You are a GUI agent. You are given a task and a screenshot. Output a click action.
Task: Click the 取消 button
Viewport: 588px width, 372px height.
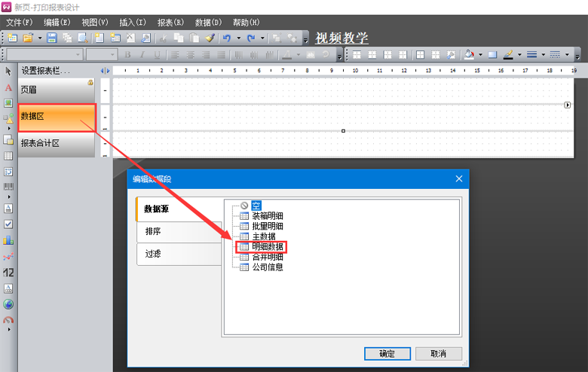click(437, 354)
